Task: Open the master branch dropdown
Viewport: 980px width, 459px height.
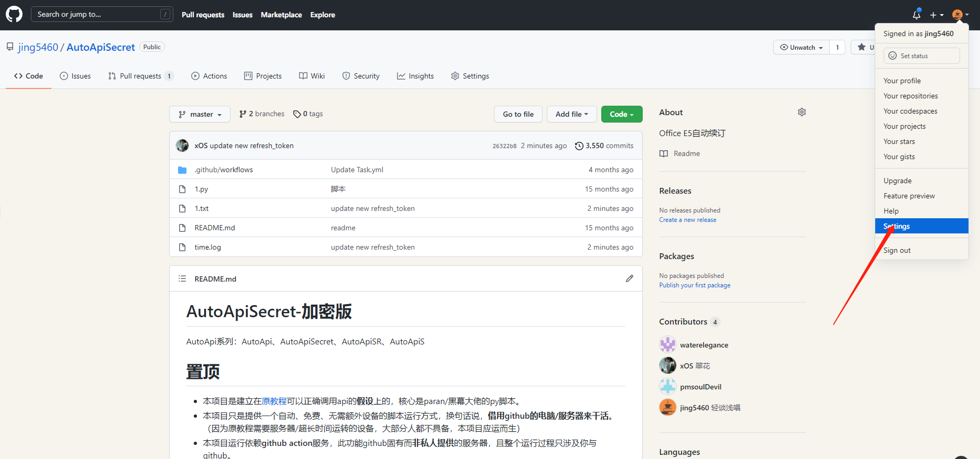Action: 200,114
